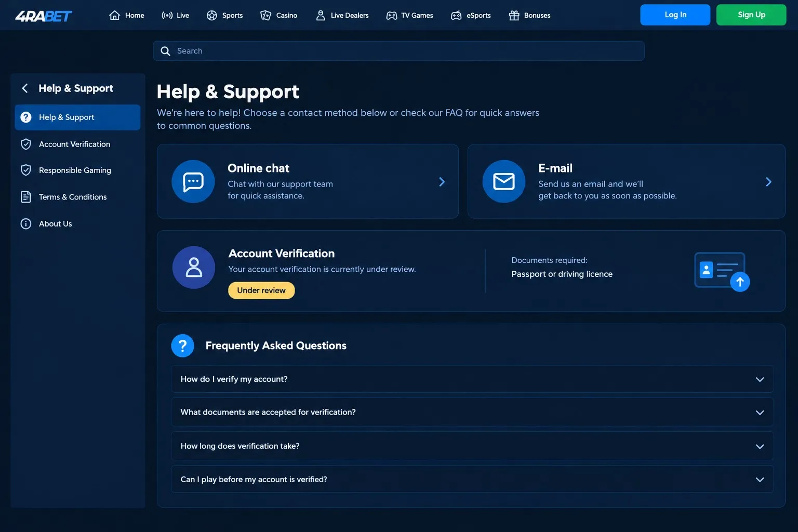The width and height of the screenshot is (798, 532).
Task: Click the Bonuses gift icon
Action: click(514, 16)
